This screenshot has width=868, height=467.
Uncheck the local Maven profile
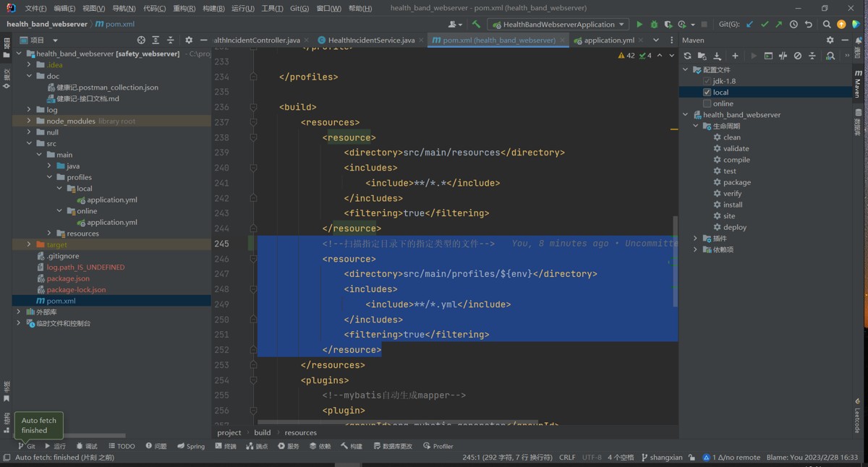click(707, 93)
